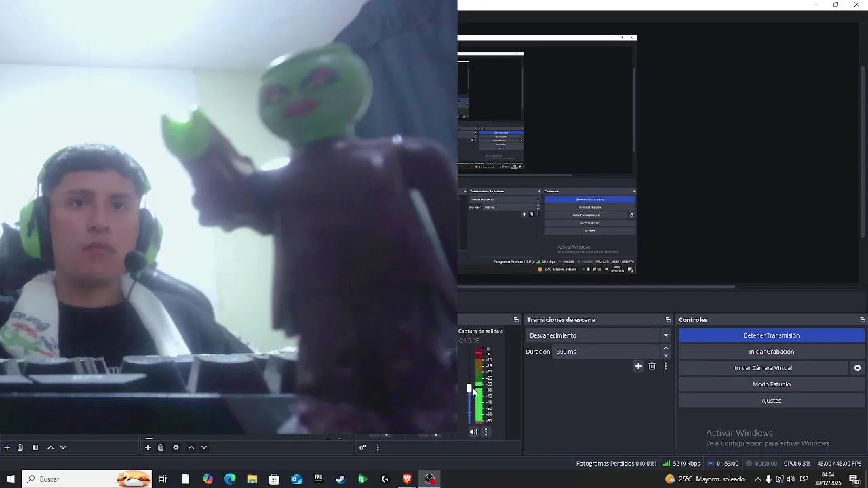Move the scene down with arrow icon
868x488 pixels.
(63, 447)
